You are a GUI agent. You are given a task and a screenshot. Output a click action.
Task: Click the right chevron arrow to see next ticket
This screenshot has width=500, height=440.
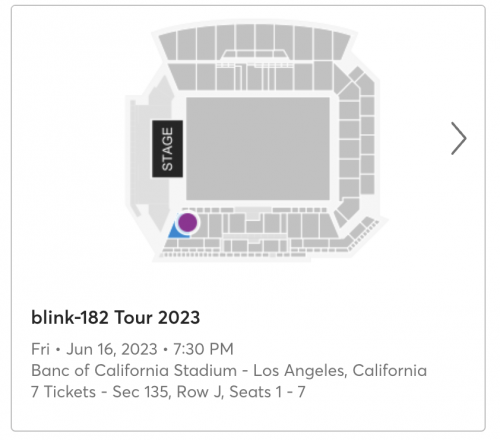click(459, 138)
